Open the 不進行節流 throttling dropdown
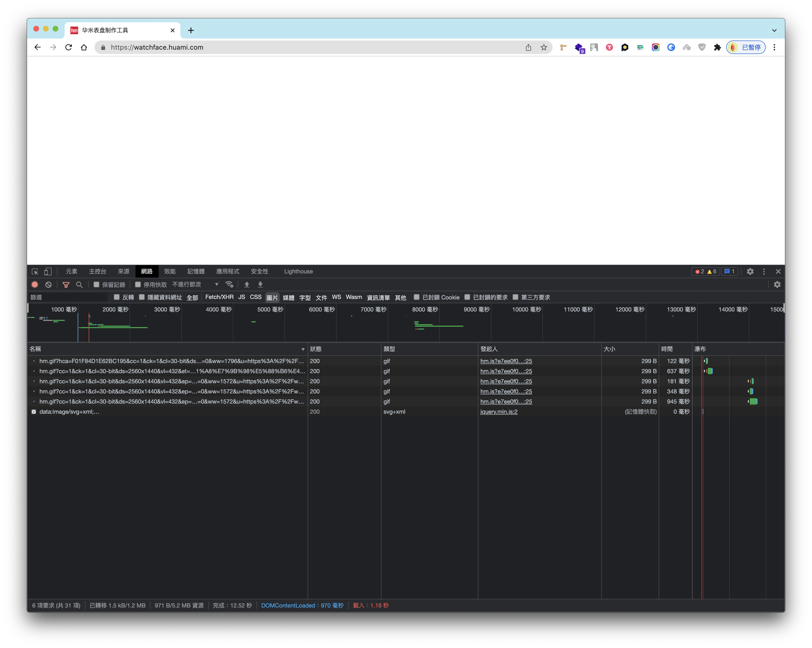The width and height of the screenshot is (812, 648). coord(195,285)
